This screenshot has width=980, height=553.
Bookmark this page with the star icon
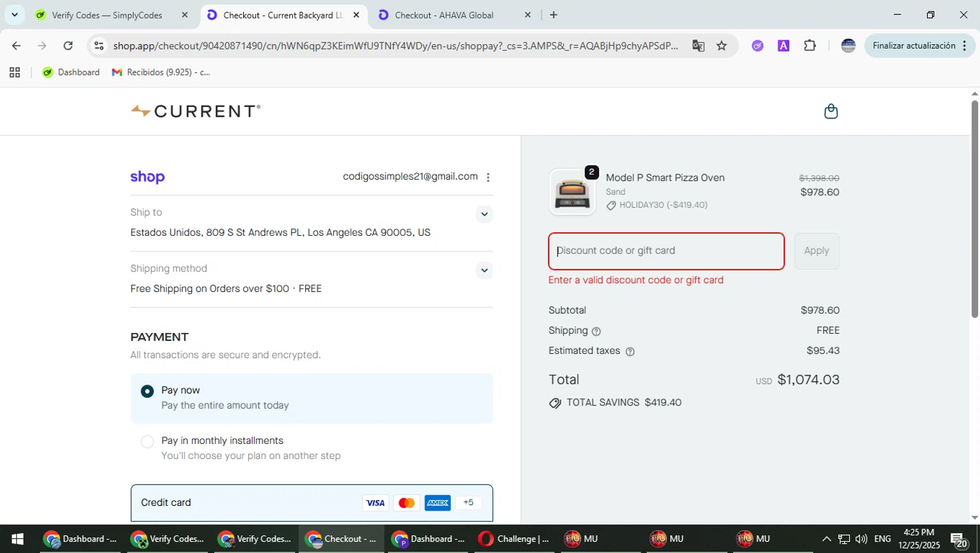(x=721, y=46)
